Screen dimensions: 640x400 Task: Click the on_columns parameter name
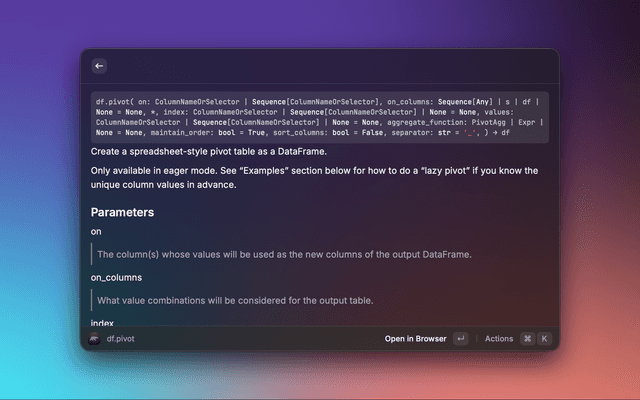pyautogui.click(x=116, y=277)
